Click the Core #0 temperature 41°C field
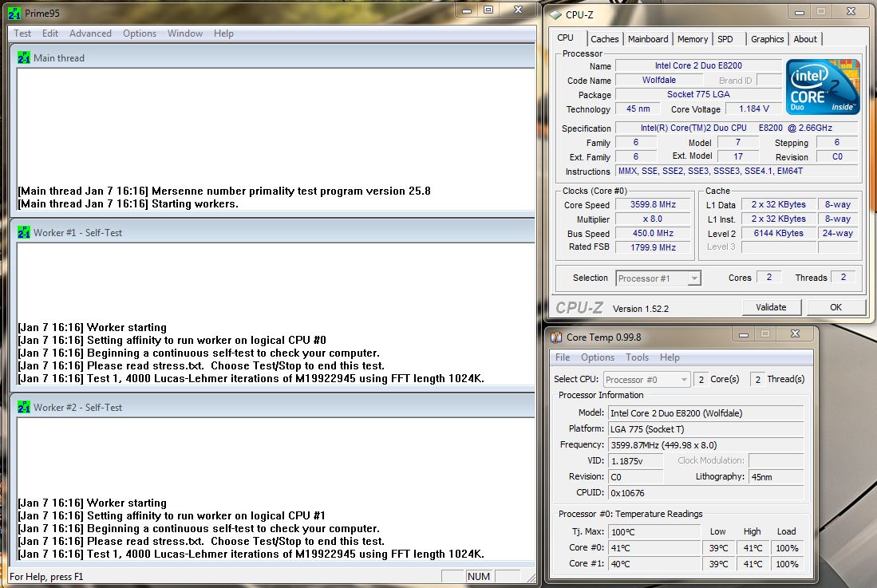The height and width of the screenshot is (588, 877). (655, 548)
